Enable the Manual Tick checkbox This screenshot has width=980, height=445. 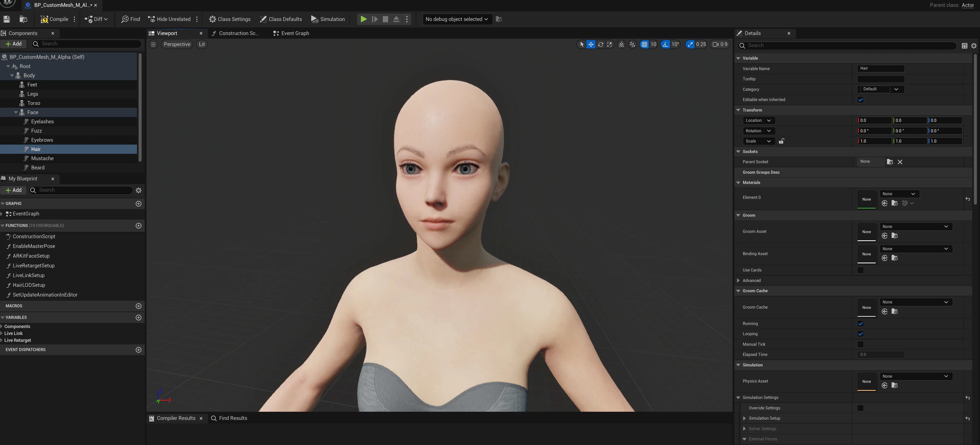[x=861, y=344]
